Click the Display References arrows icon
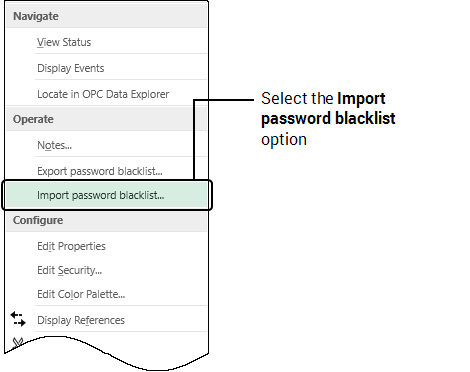Screen dimensions: 470x372 coord(18,319)
